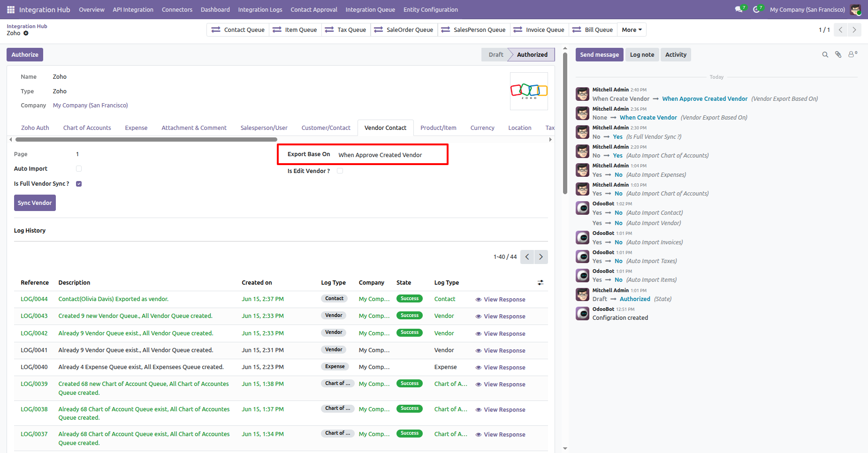Screen dimensions: 868x453
Task: Open the conversations chat icon in top bar
Action: coord(740,9)
